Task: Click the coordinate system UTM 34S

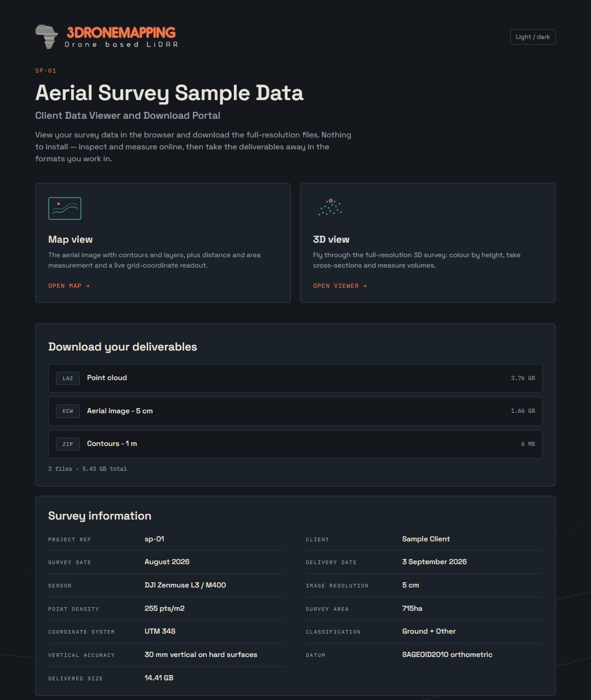Action: (x=160, y=632)
